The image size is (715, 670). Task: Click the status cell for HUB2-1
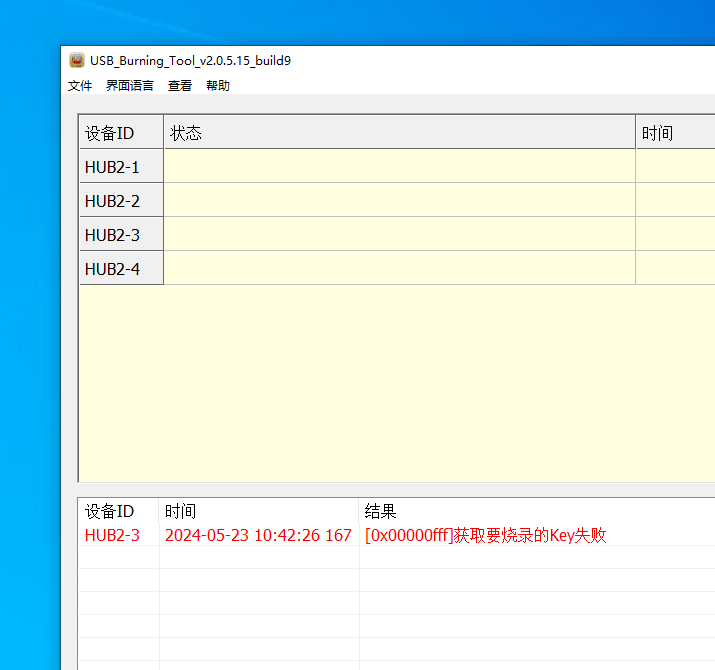point(399,166)
